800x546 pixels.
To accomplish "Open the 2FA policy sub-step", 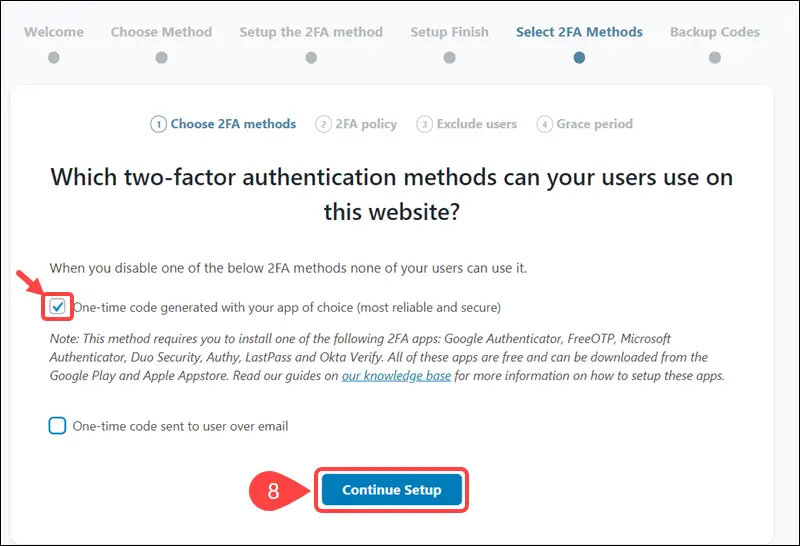I will tap(366, 124).
